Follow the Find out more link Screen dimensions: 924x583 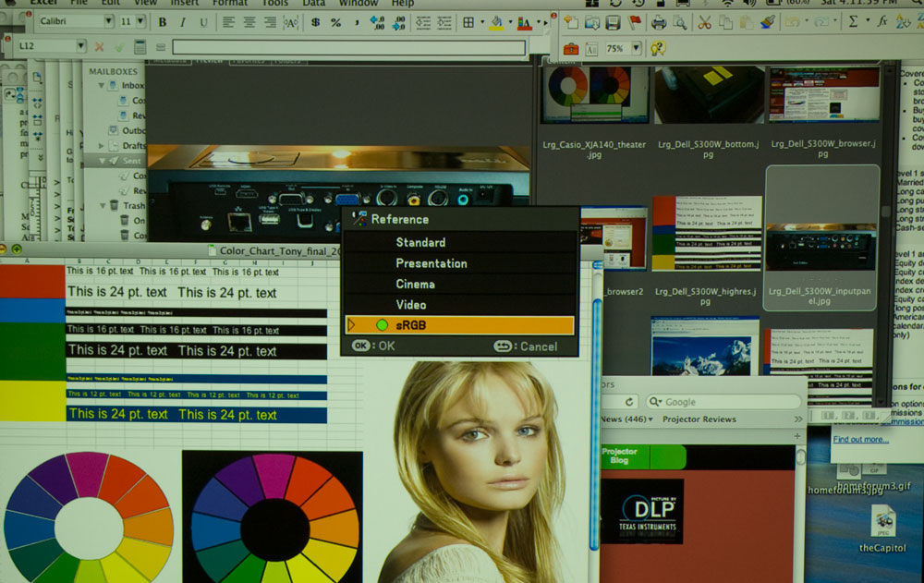tap(860, 439)
